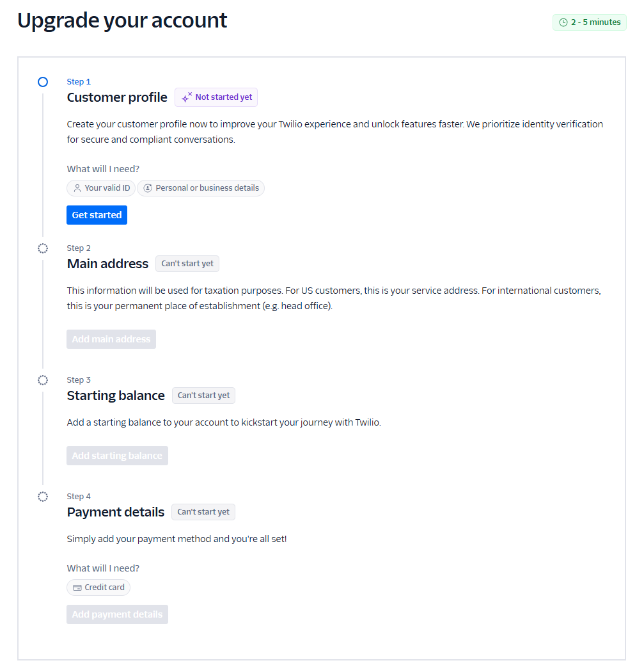This screenshot has height=672, width=644.
Task: Click the Add payment details button
Action: click(x=117, y=614)
